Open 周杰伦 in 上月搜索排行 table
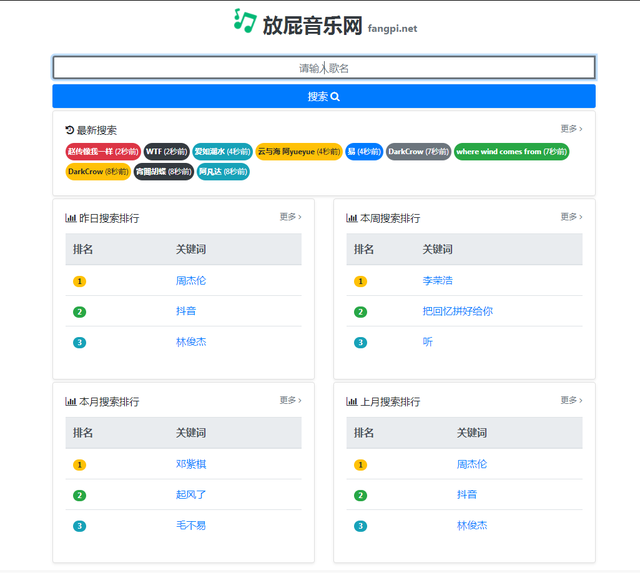 (x=472, y=464)
